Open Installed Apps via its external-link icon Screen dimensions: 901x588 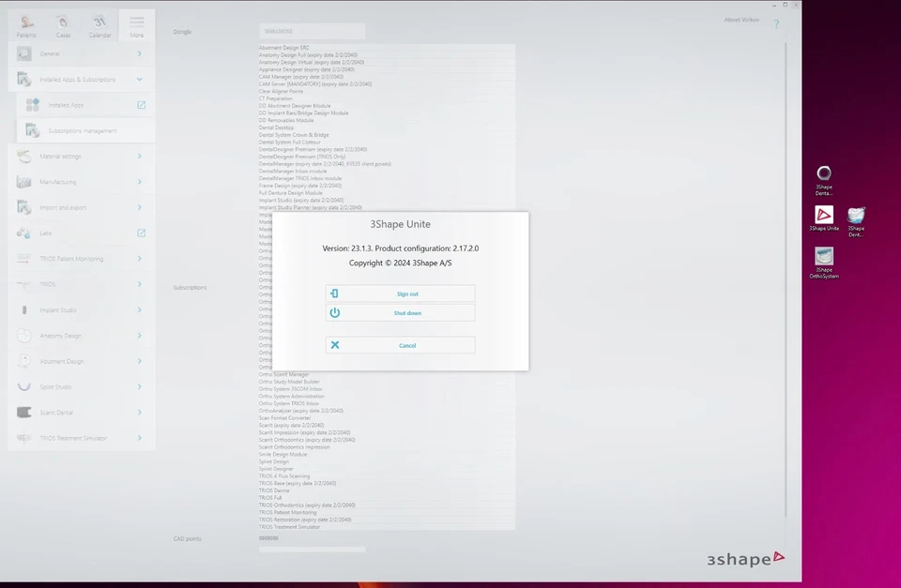pos(141,105)
